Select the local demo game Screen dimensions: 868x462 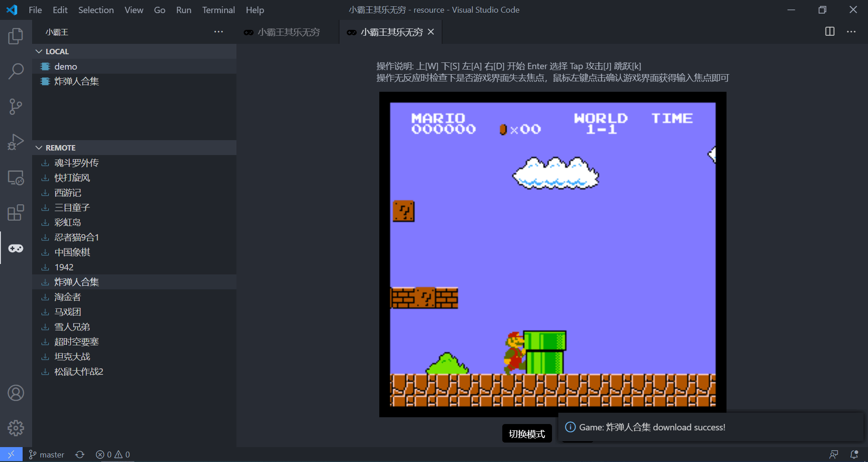tap(134, 66)
